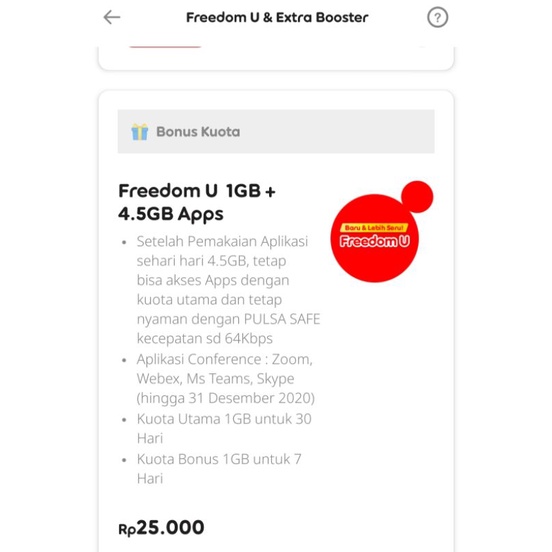Tap the small red circle above the logo
This screenshot has width=552, height=552.
tap(417, 197)
